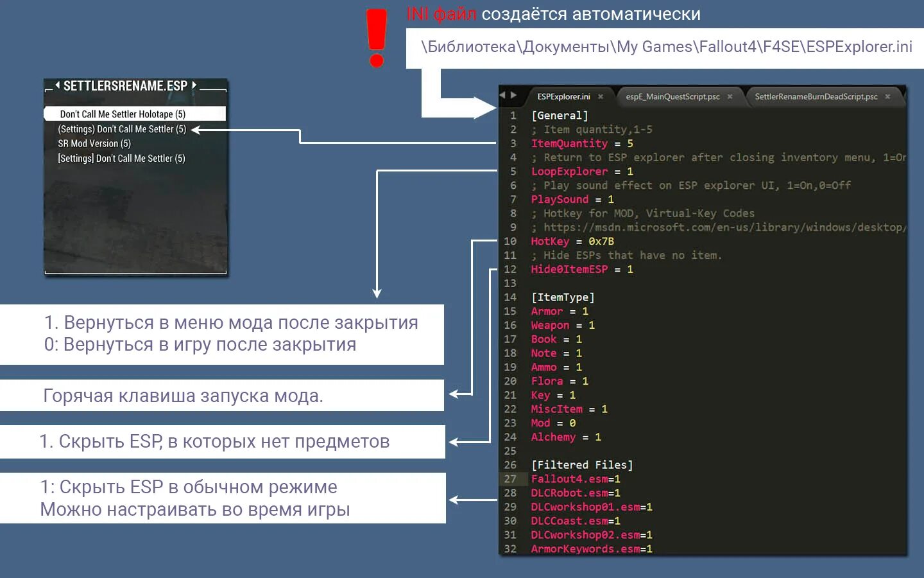The height and width of the screenshot is (578, 924).
Task: Click the Alchemy = 1 line
Action: click(x=566, y=437)
